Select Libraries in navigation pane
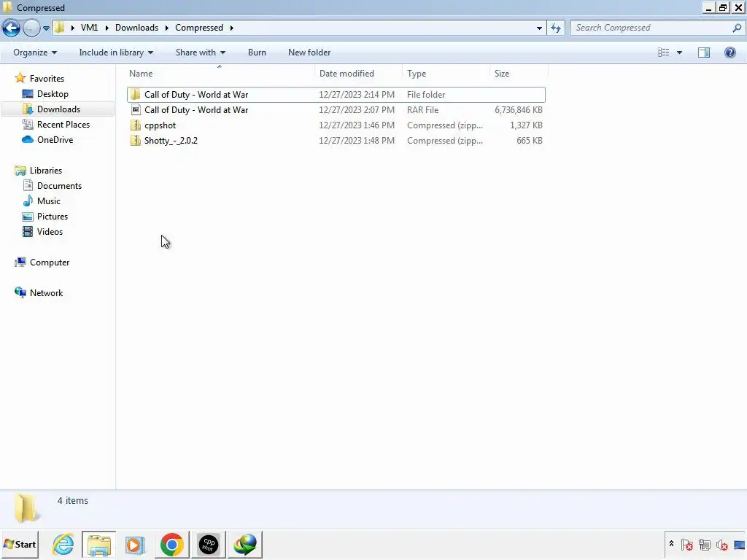This screenshot has height=560, width=747. [x=46, y=171]
